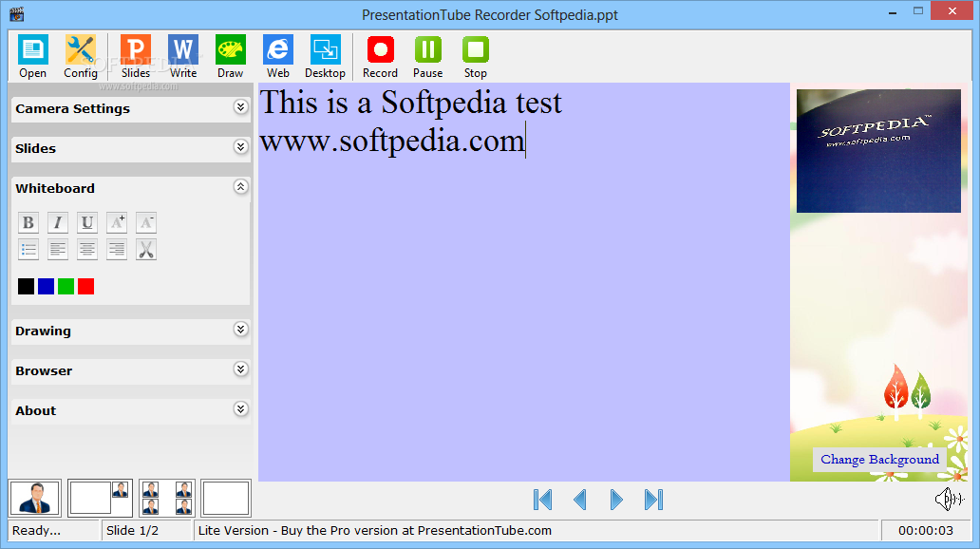
Task: Expand the Drawing panel
Action: [240, 330]
